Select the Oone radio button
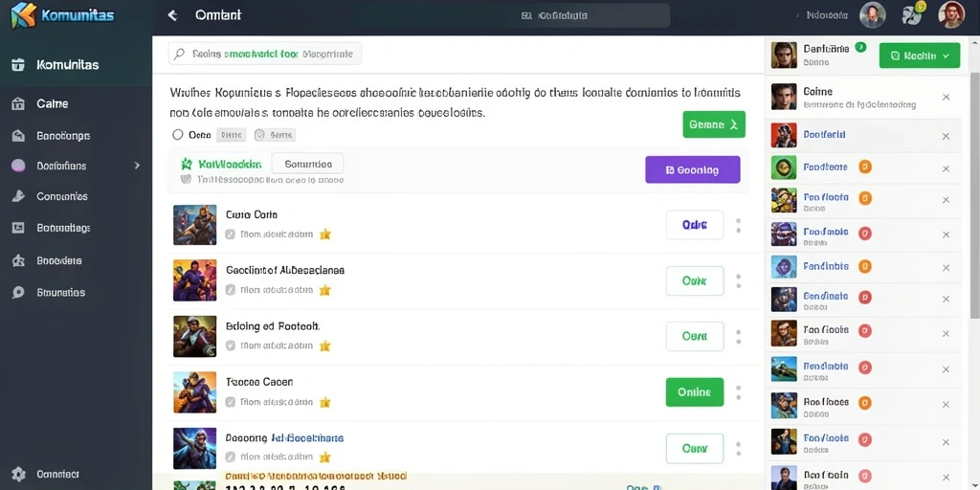The width and height of the screenshot is (980, 490). [177, 134]
